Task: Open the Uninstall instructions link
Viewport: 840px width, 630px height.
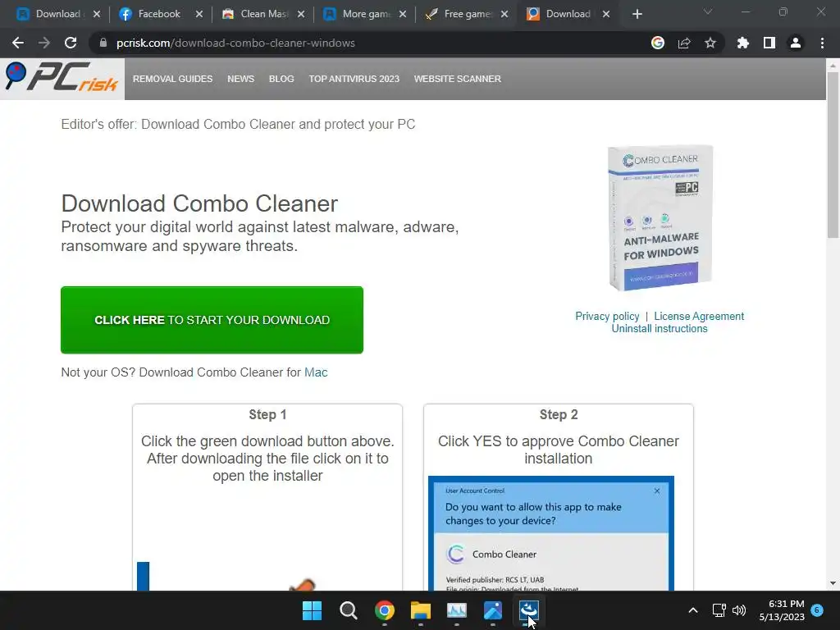Action: tap(660, 328)
